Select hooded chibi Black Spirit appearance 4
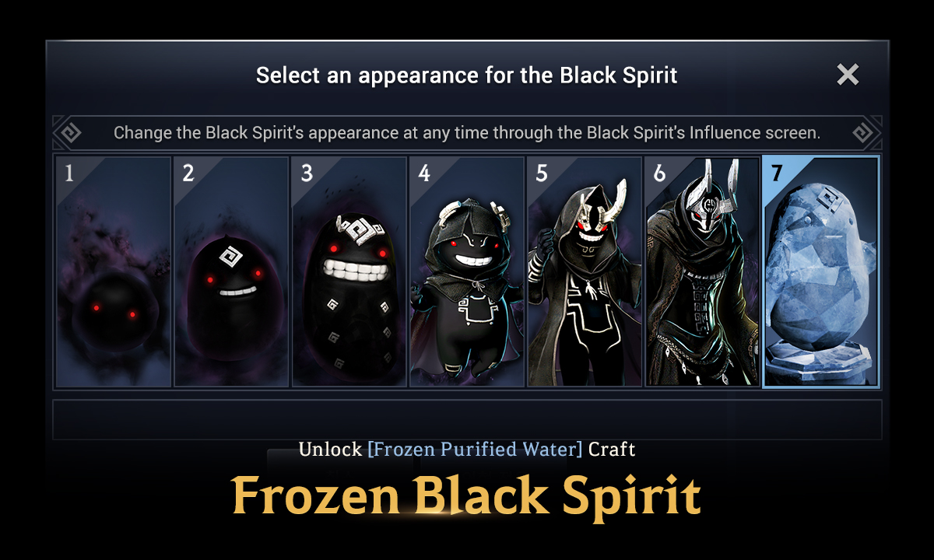The width and height of the screenshot is (934, 560). (467, 271)
